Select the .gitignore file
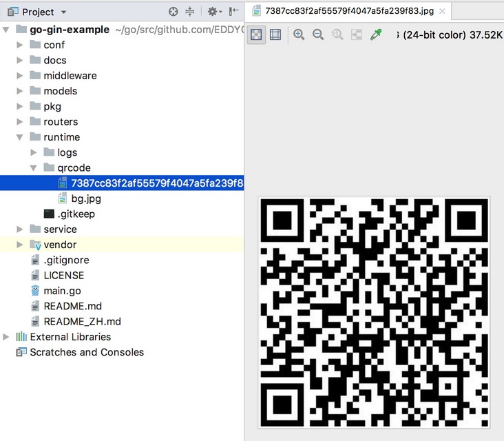This screenshot has width=504, height=441. click(x=66, y=260)
